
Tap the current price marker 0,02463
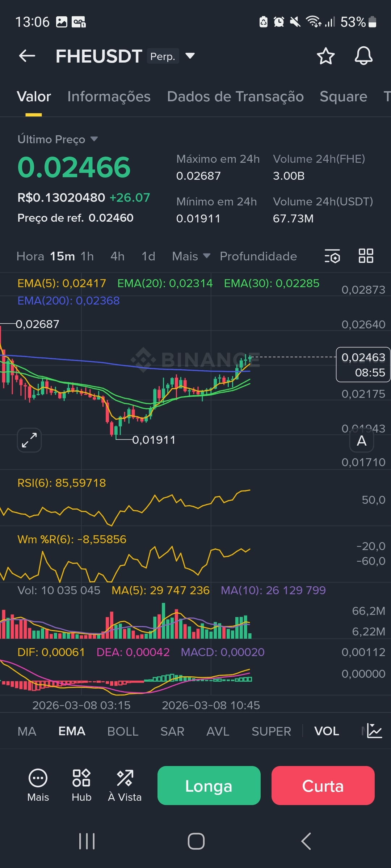[x=363, y=365]
